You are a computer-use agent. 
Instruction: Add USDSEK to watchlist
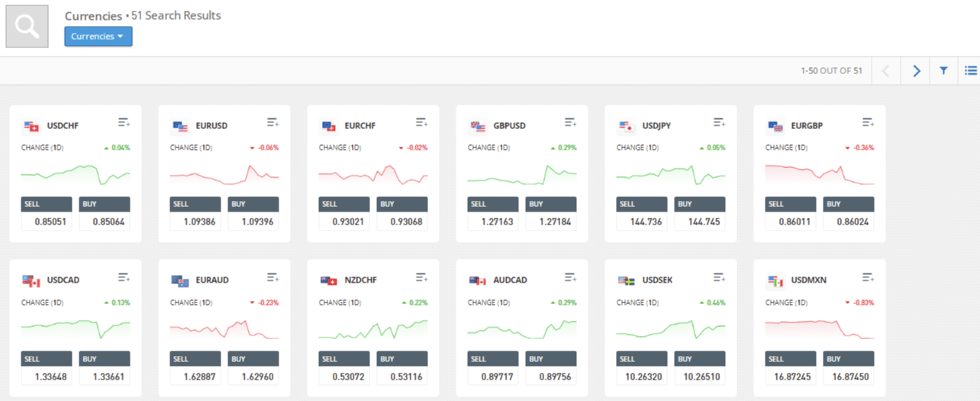point(720,276)
